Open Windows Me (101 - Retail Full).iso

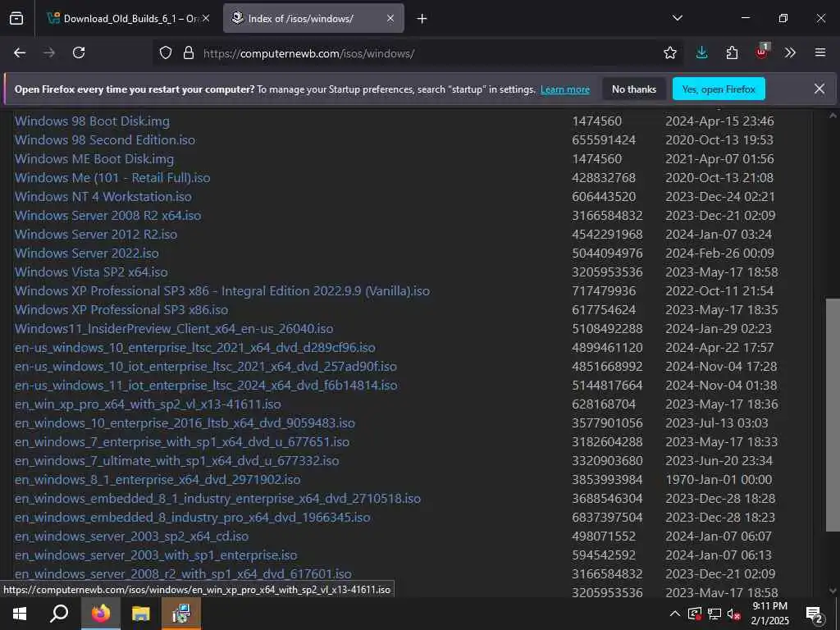(x=112, y=178)
